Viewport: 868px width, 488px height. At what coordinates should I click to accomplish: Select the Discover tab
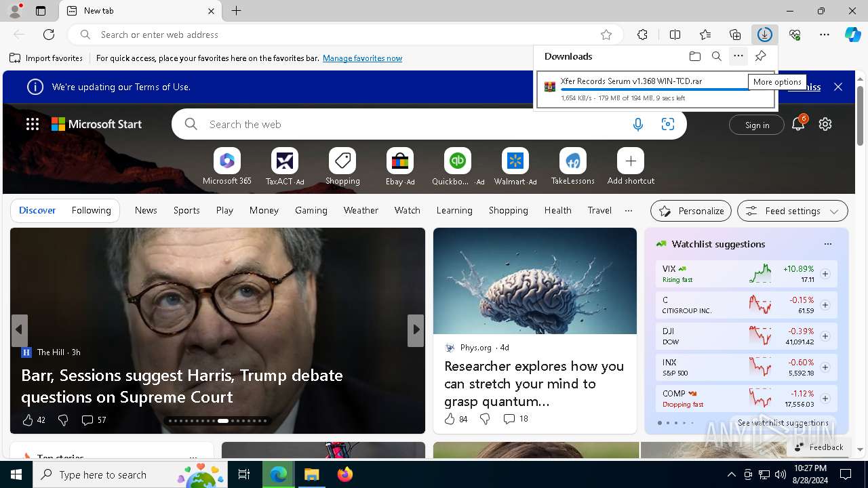coord(37,210)
